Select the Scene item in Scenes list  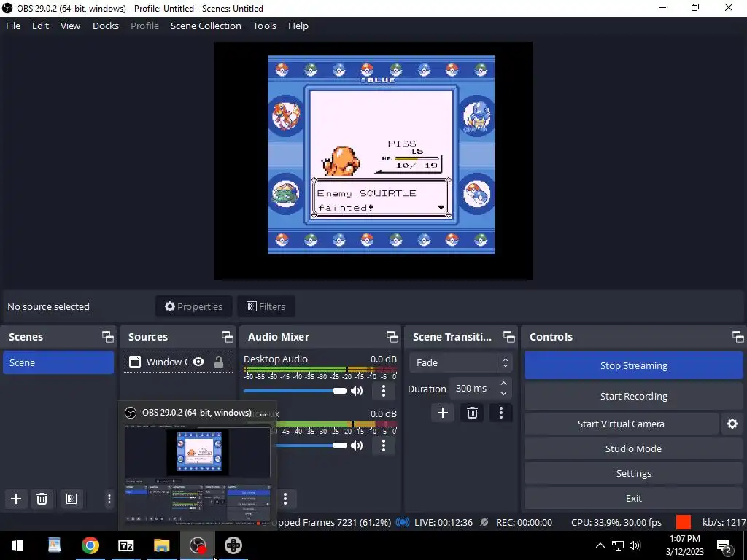click(58, 362)
